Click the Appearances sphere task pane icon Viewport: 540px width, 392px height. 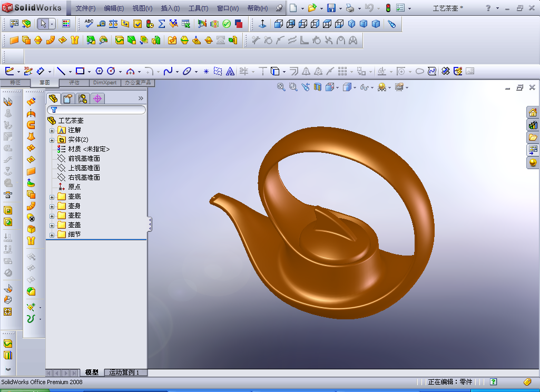click(x=533, y=163)
